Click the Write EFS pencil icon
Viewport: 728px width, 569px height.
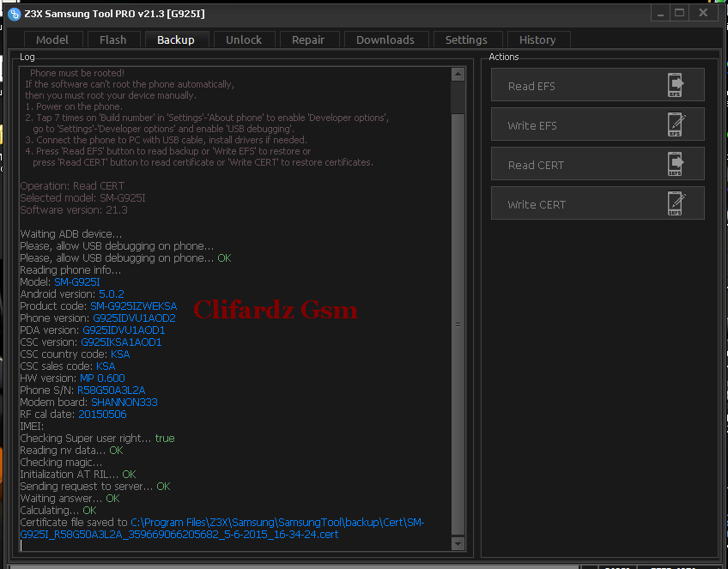[x=676, y=125]
